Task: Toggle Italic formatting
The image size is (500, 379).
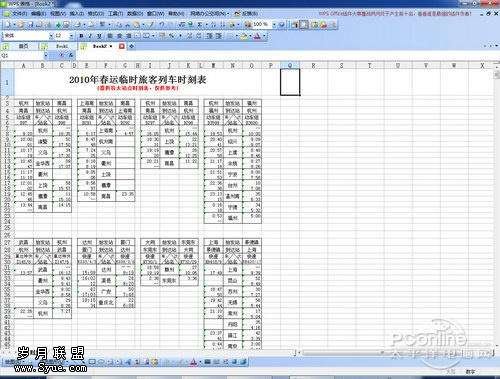Action: click(90, 36)
